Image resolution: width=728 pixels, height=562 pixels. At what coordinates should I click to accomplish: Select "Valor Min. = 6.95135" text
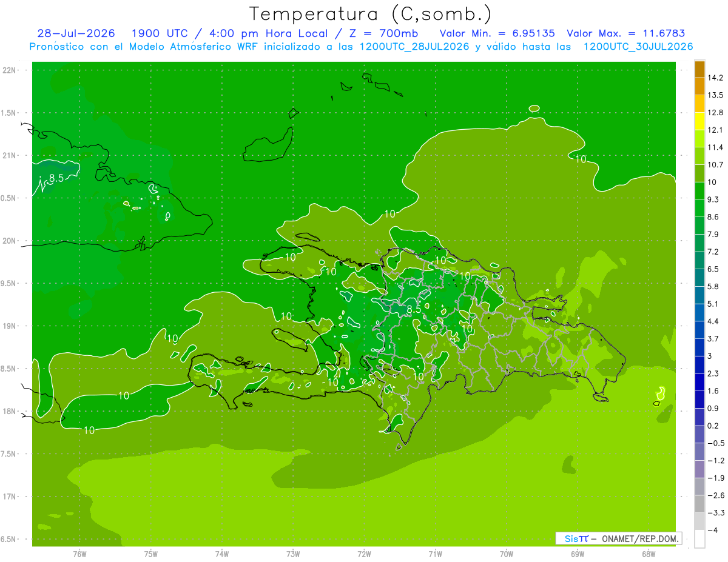(x=497, y=33)
